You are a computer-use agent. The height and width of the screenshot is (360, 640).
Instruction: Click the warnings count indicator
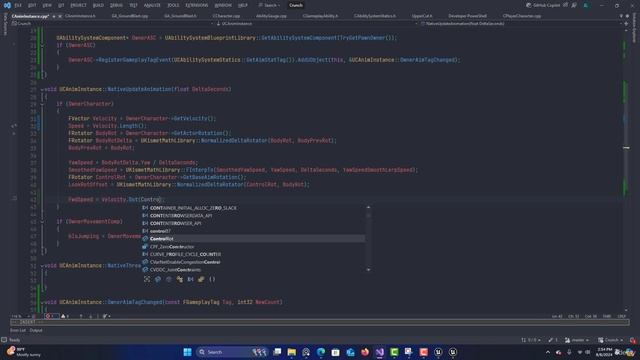point(65,316)
